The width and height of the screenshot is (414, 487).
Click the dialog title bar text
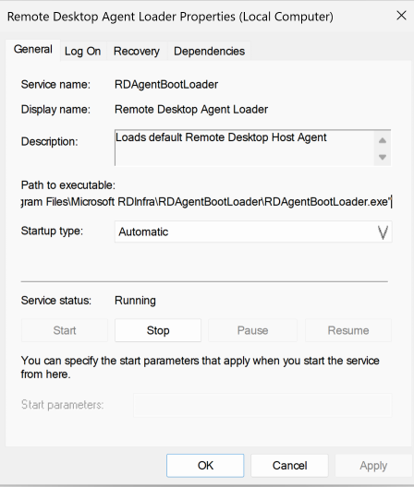click(170, 16)
